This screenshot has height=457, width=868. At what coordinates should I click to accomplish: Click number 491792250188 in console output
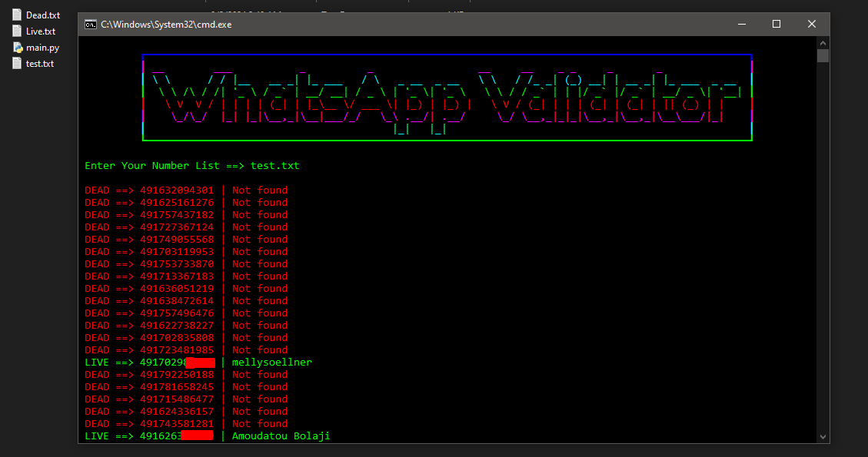pyautogui.click(x=177, y=375)
